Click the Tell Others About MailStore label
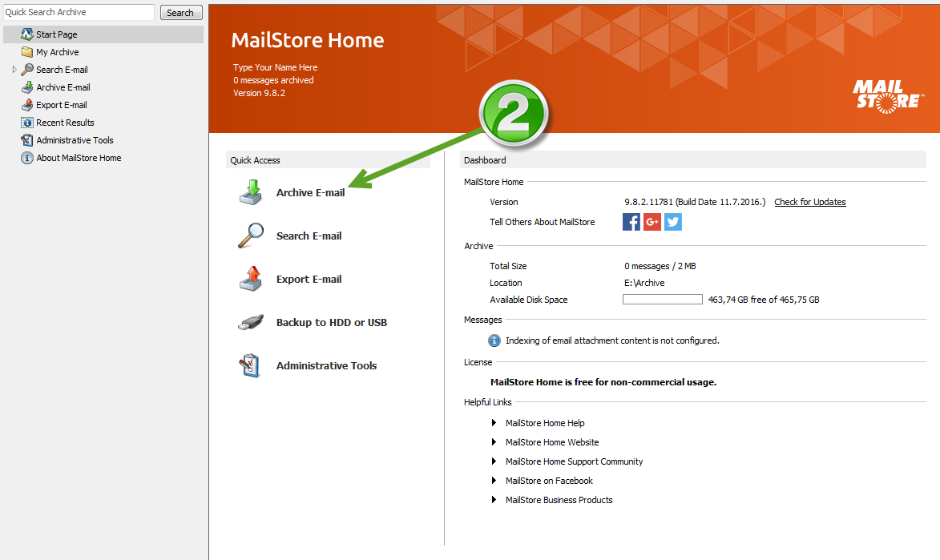 click(x=542, y=222)
